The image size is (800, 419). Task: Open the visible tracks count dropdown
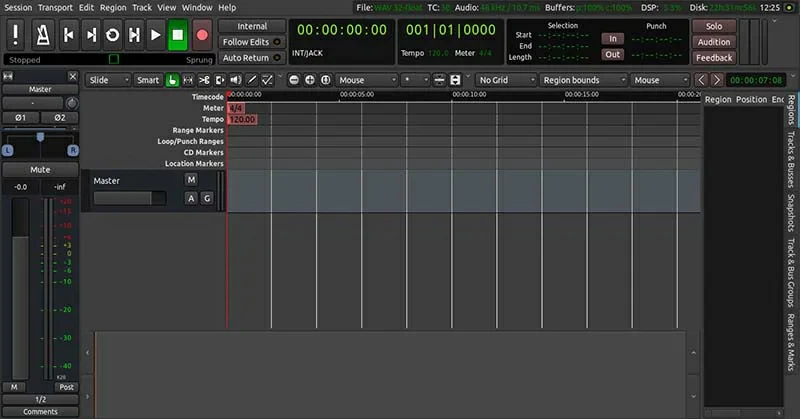point(415,80)
